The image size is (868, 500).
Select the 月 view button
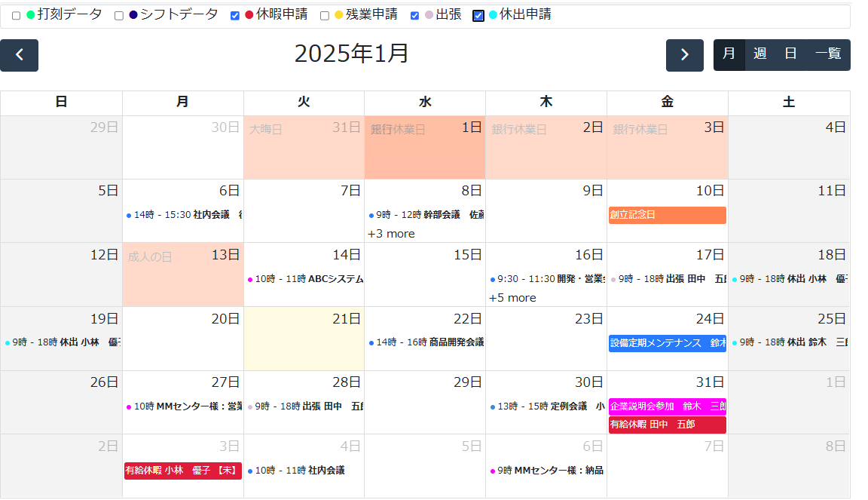tap(729, 54)
